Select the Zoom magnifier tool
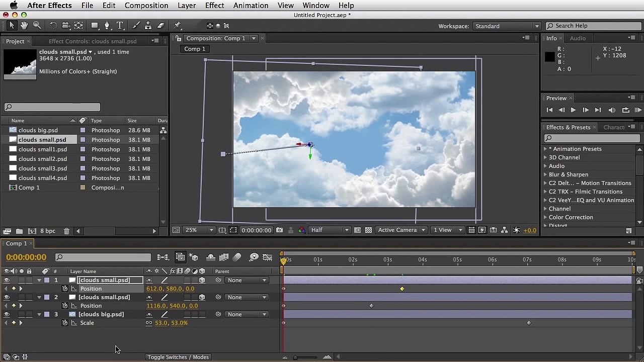Screen dimensions: 644x362 click(x=37, y=25)
